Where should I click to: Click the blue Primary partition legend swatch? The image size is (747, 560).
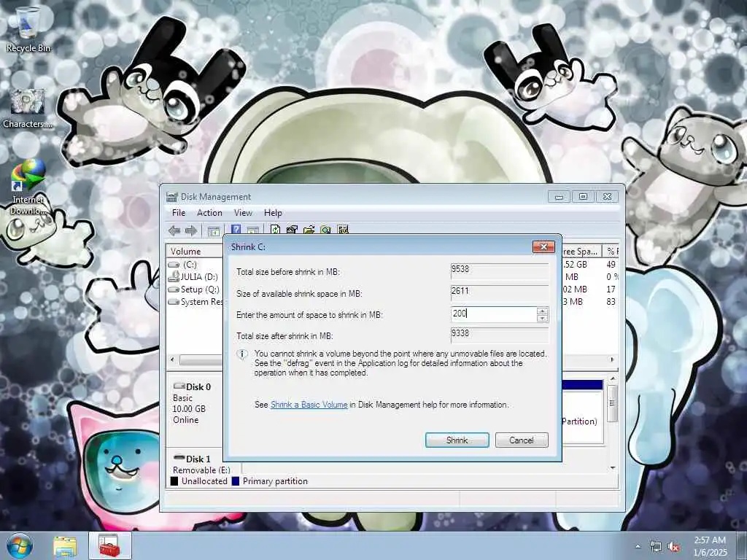pos(236,481)
